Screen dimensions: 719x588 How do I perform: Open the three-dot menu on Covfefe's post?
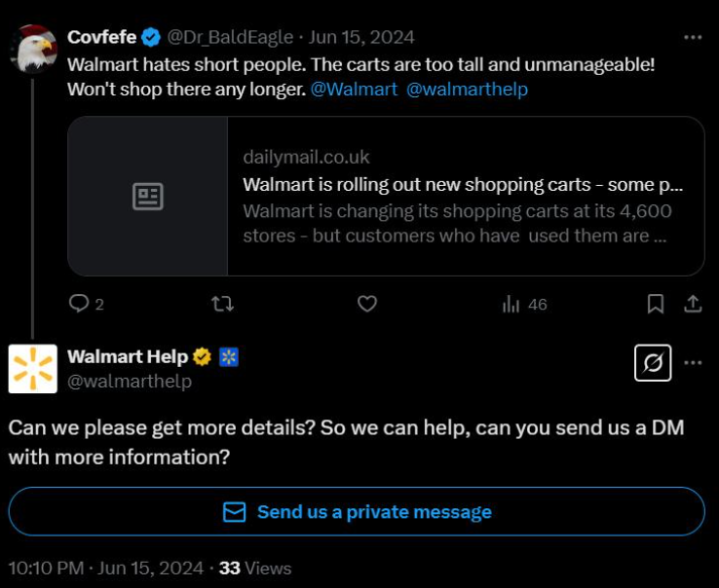[693, 37]
